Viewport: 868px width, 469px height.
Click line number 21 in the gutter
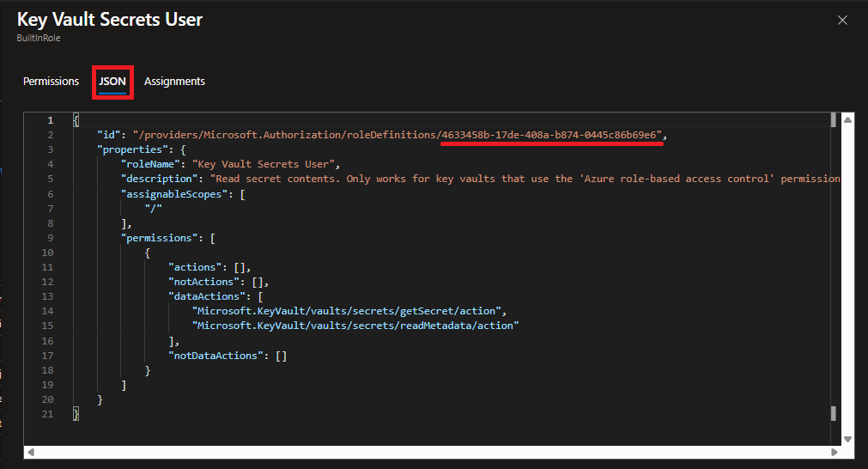[47, 414]
